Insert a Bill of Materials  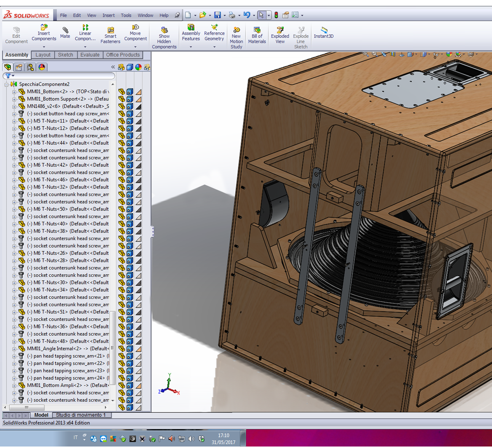pyautogui.click(x=257, y=35)
